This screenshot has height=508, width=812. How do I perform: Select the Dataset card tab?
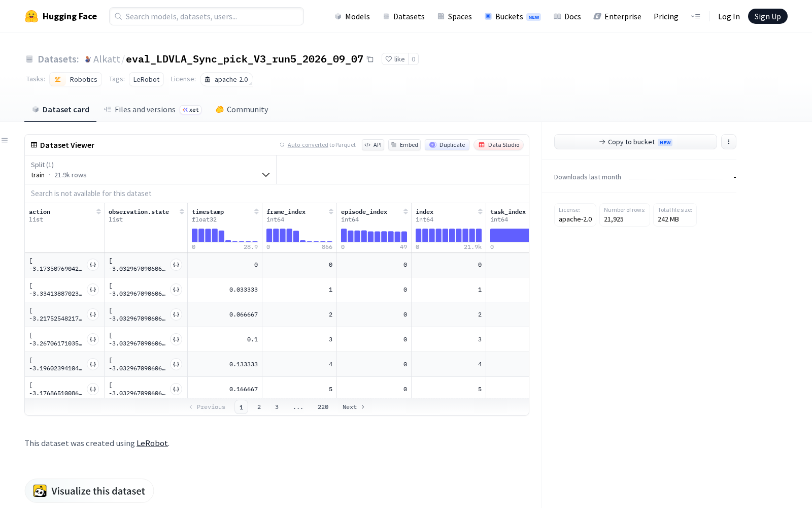(x=60, y=110)
